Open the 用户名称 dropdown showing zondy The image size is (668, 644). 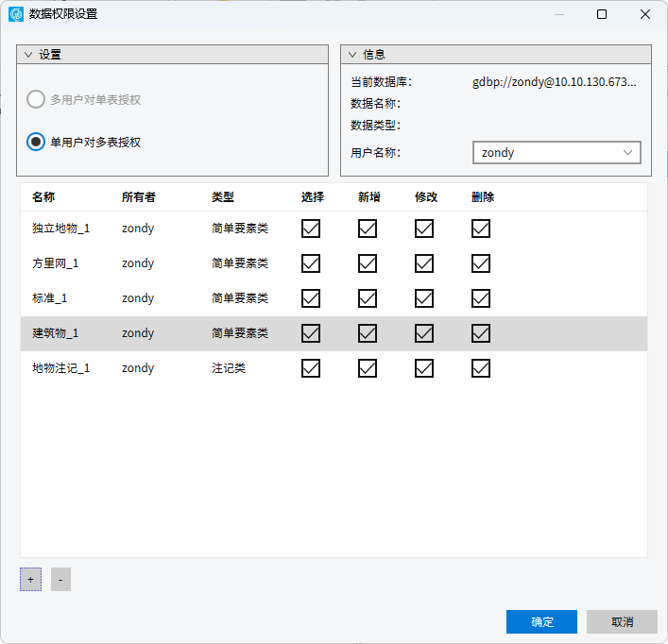click(x=556, y=152)
